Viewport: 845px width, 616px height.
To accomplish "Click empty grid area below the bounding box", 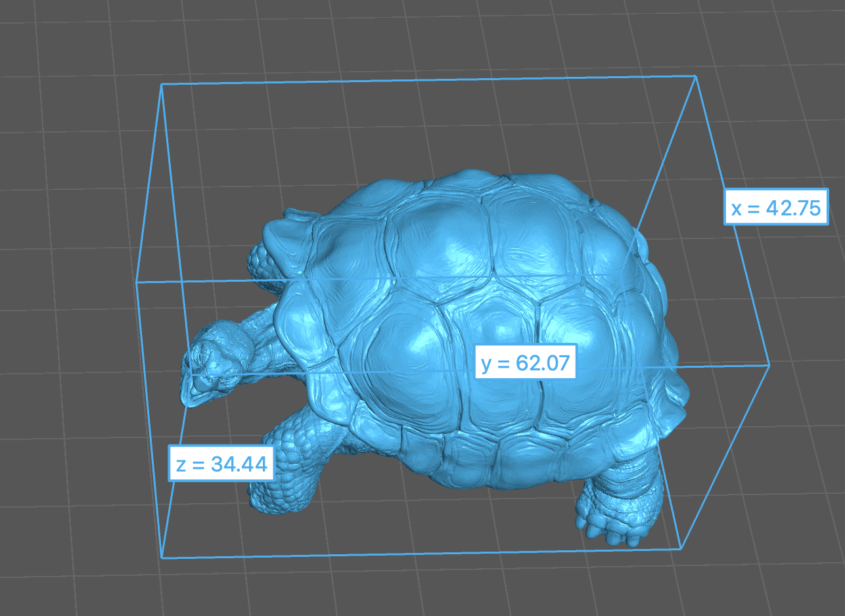I will (421, 588).
